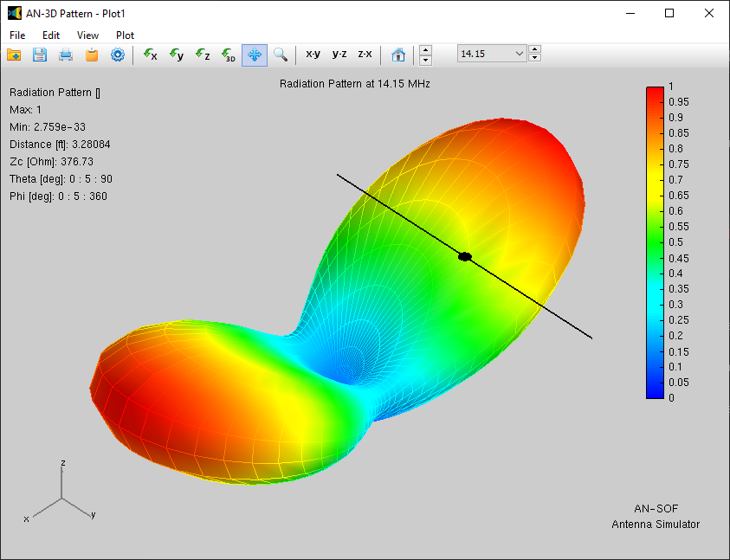The width and height of the screenshot is (730, 560).
Task: Rotate the pattern around the y axis
Action: coord(177,55)
